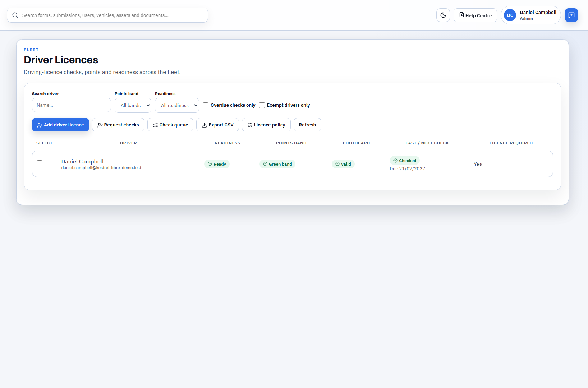Select Daniel Campbell row checkbox
Viewport: 588px width, 388px height.
coord(40,163)
